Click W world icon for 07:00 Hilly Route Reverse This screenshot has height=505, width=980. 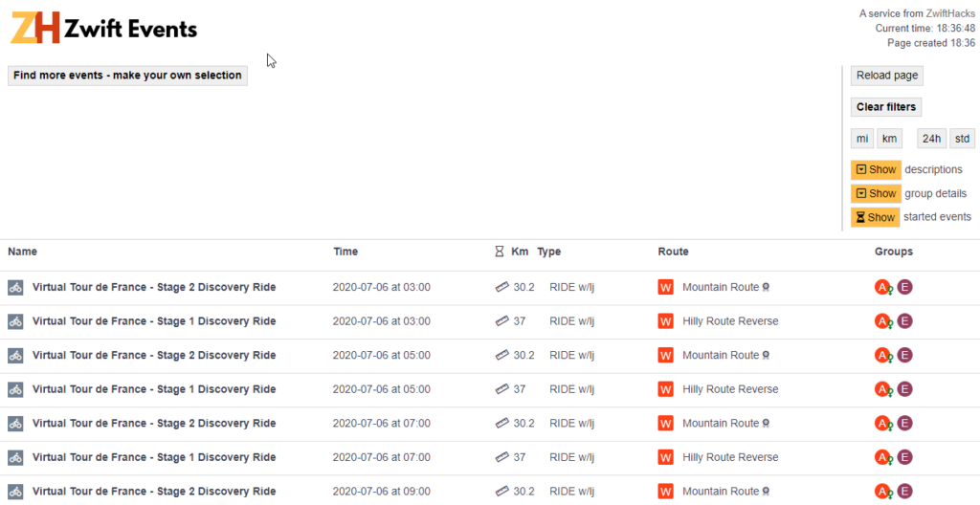(666, 457)
